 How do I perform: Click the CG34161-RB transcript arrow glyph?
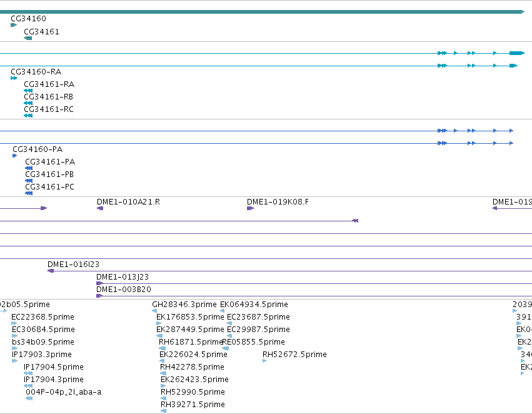(x=28, y=104)
